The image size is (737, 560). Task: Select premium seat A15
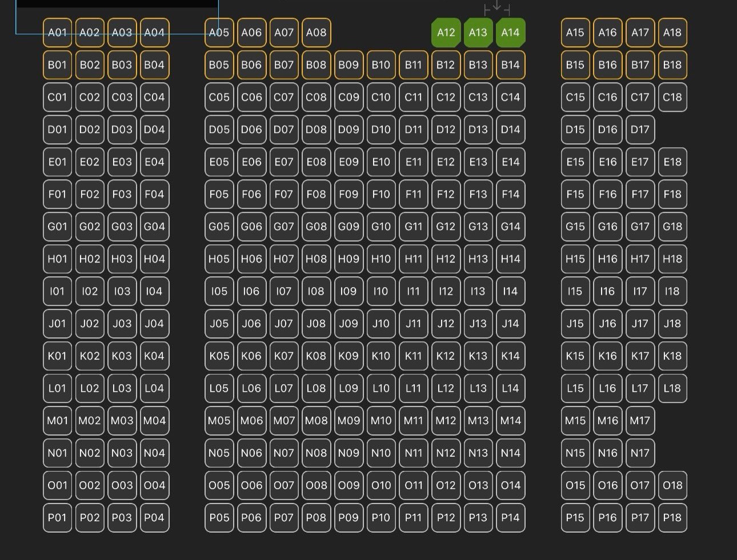click(x=575, y=33)
